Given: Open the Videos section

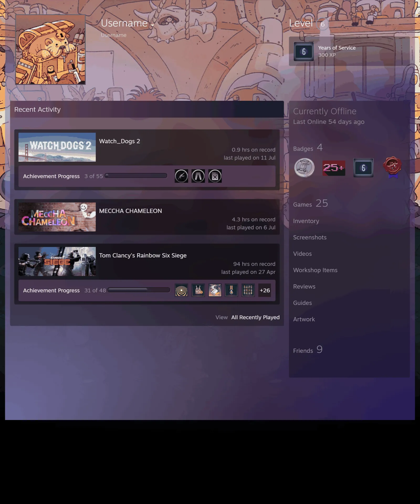Looking at the screenshot, I should 302,254.
